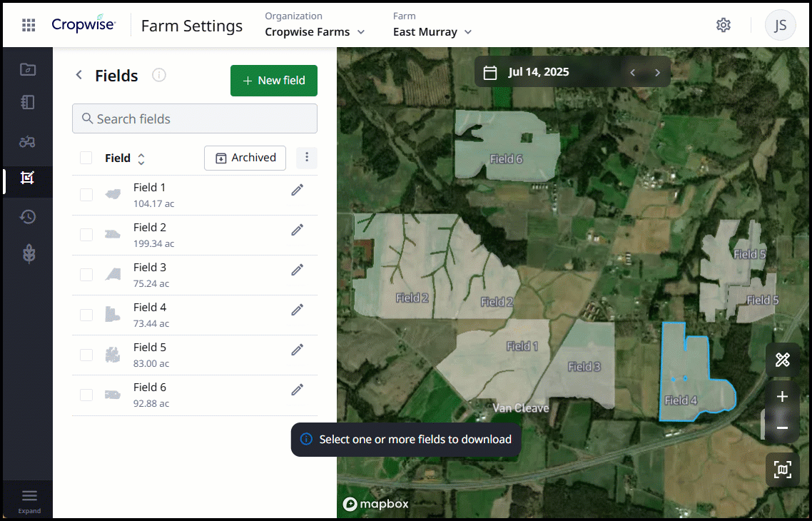
Task: Open the overflow menu next to Archived button
Action: coord(307,158)
